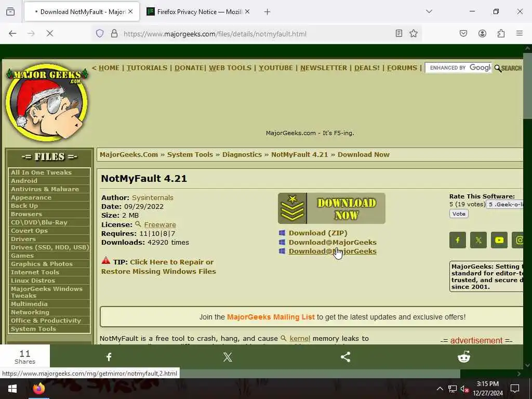This screenshot has width=532, height=399.
Task: Click the DOWNLOAD NOW banner button
Action: (x=331, y=208)
